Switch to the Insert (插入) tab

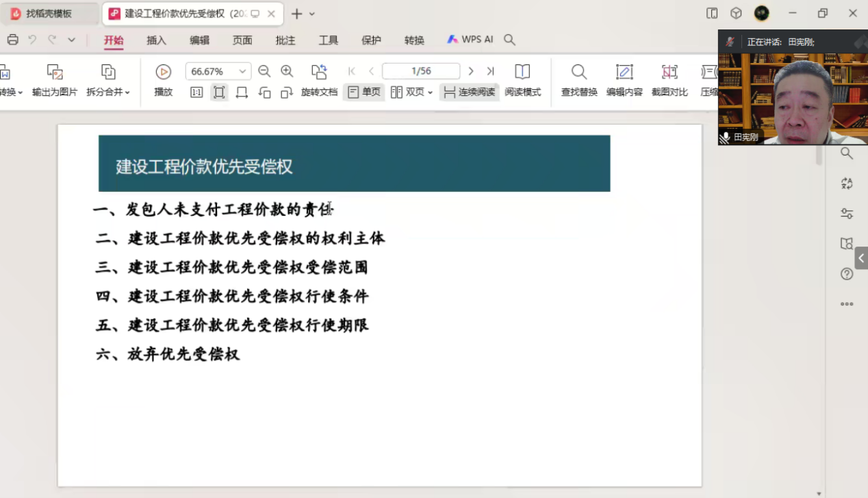click(x=156, y=40)
